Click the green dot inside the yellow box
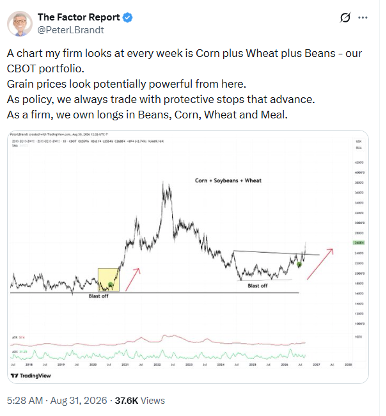 [x=111, y=284]
